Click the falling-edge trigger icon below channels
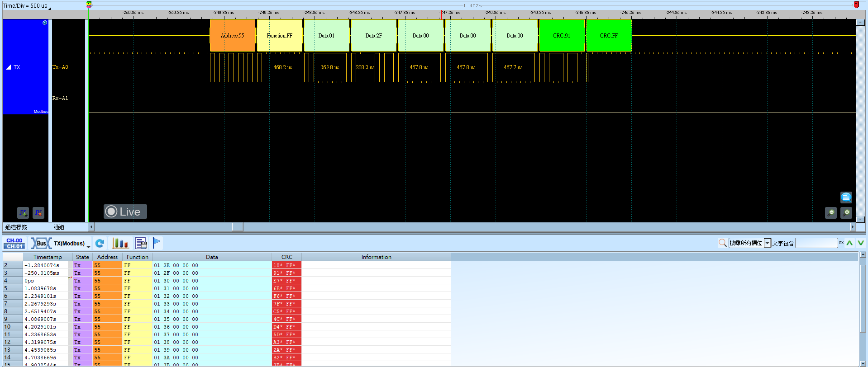Viewport: 868px width, 367px height. click(x=38, y=212)
